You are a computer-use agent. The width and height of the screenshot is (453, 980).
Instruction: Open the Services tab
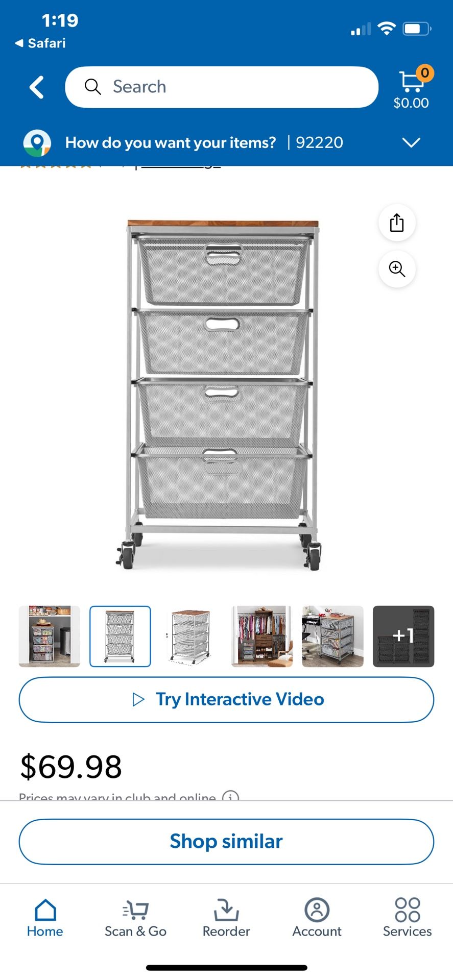coord(407,918)
